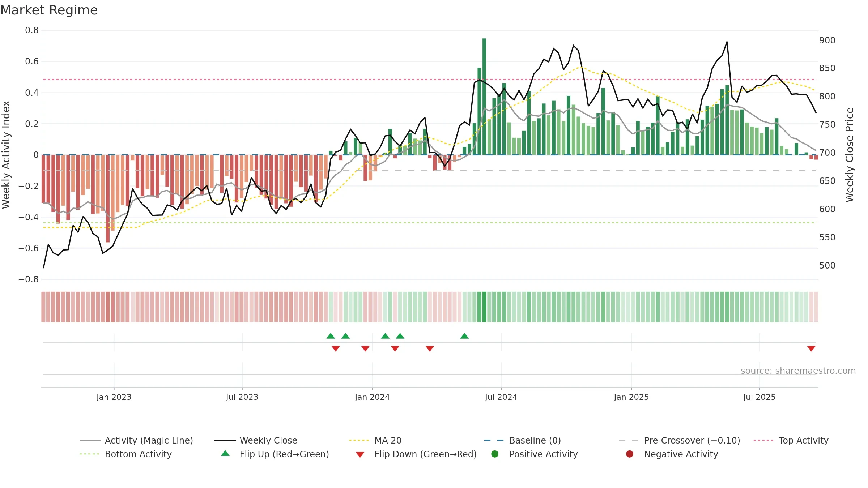This screenshot has height=488, width=868.
Task: Click the Market Regime chart title
Action: coord(49,10)
